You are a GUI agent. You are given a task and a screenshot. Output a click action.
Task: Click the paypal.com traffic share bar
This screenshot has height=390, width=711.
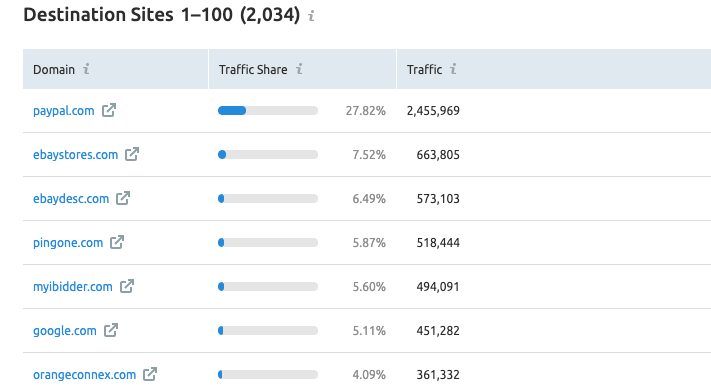click(x=268, y=111)
